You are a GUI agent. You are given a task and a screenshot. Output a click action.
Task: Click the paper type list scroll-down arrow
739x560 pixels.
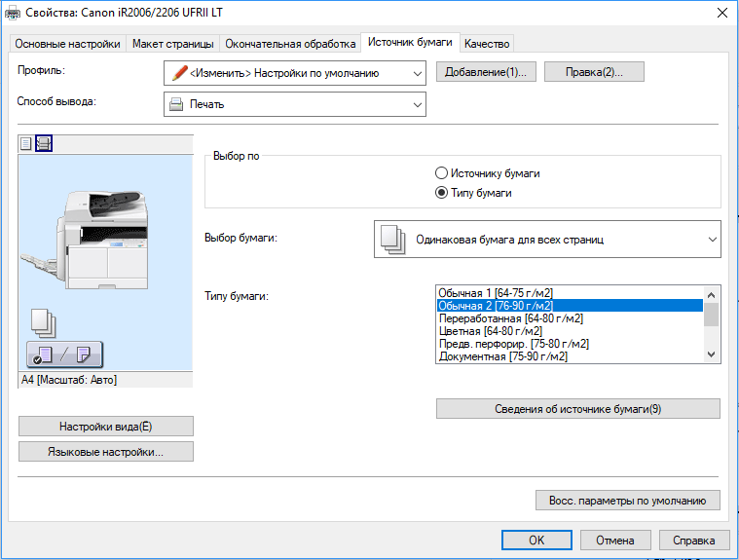(x=712, y=355)
